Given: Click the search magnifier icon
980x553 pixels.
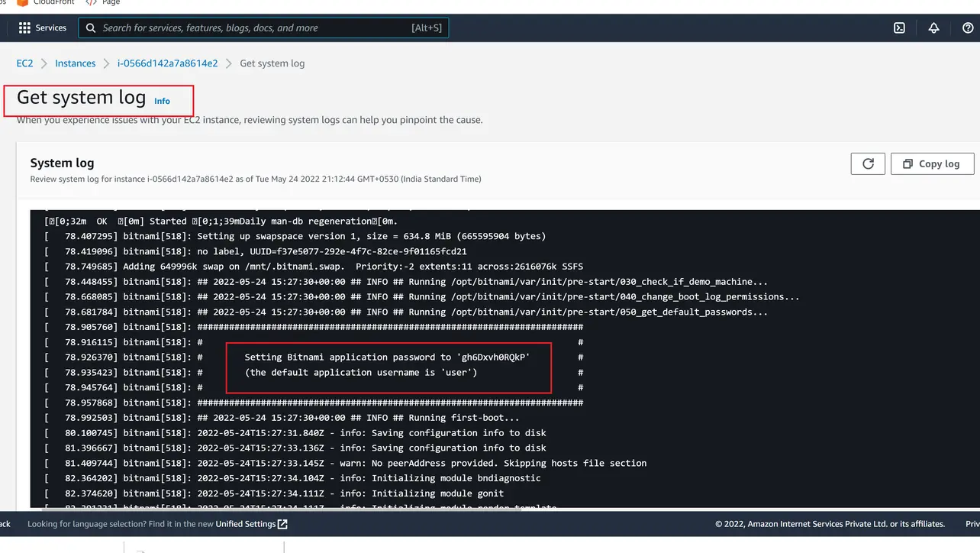Looking at the screenshot, I should click(x=91, y=28).
